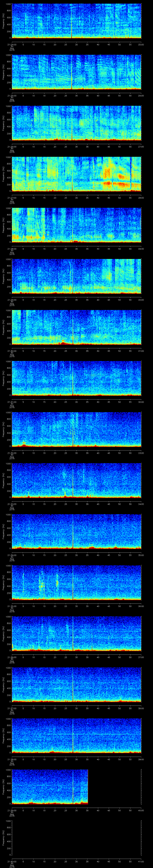Click the spectrogram panel starting at 21:29:00
Image resolution: width=153 pixels, height=868 pixels.
pos(76,276)
